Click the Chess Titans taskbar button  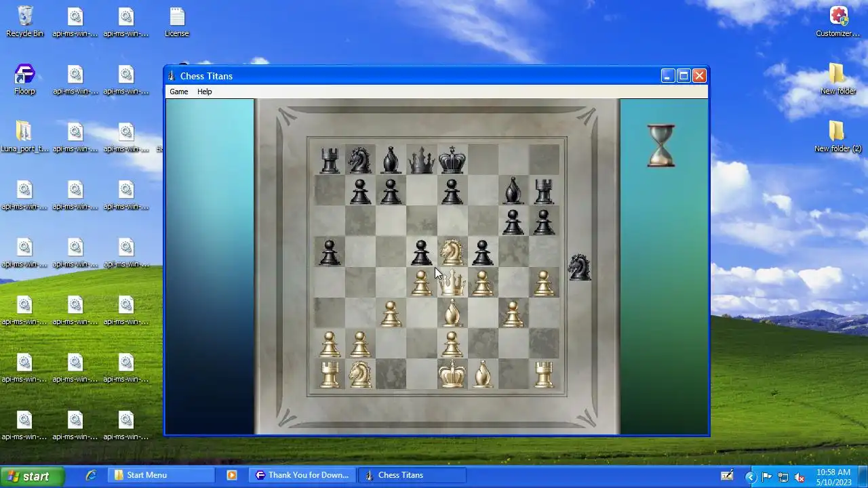pos(412,475)
